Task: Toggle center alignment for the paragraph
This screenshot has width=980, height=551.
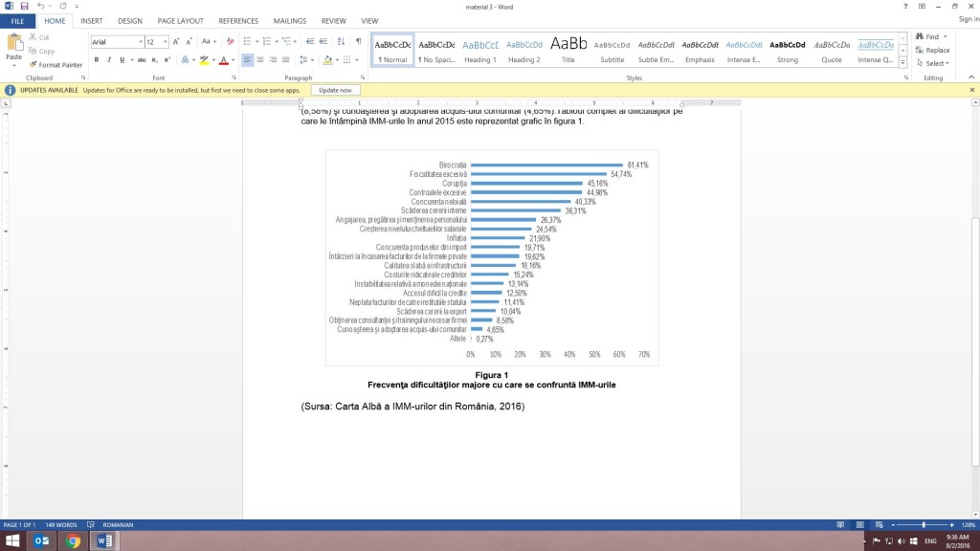Action: (x=260, y=59)
